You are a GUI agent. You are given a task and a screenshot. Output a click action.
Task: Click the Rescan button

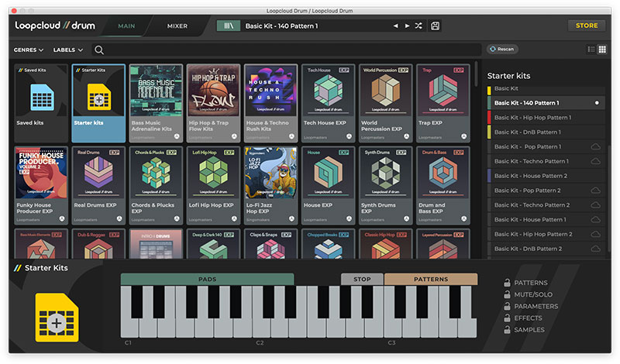(x=502, y=49)
